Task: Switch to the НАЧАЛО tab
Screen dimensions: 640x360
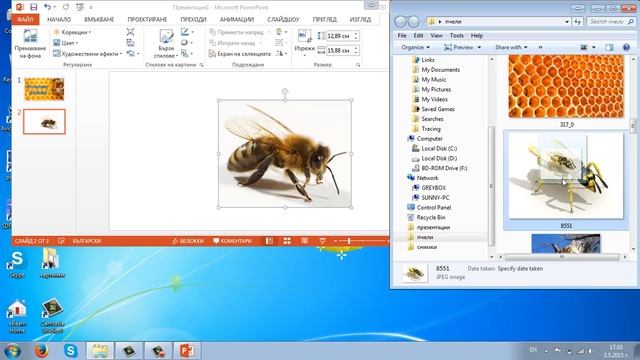Action: point(59,19)
